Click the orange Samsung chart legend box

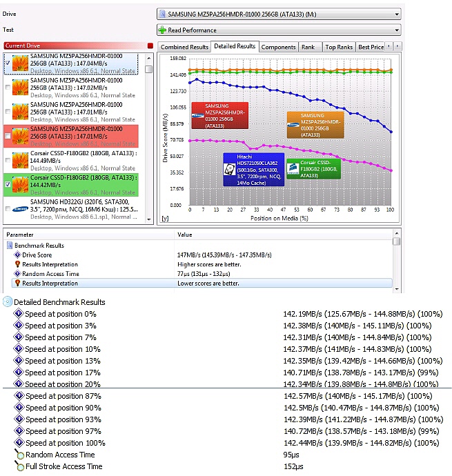[x=315, y=125]
